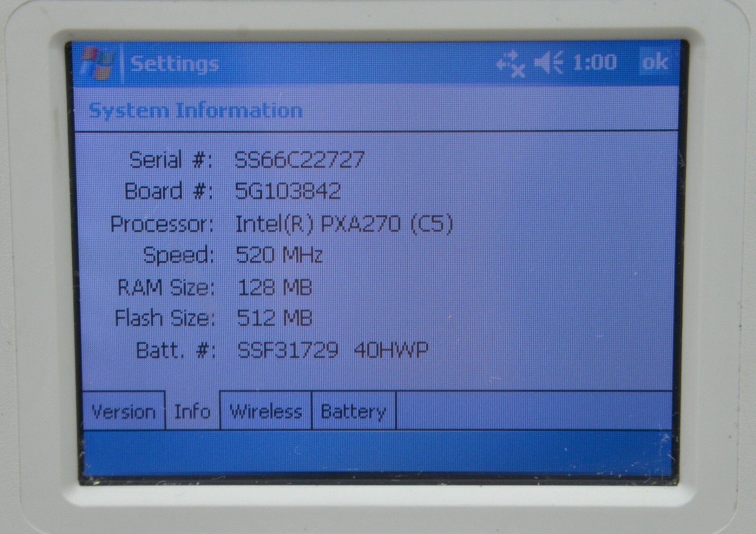Tap the Intel(R) PXA270 (C5) processor value
Screen dimensions: 756x534
pos(344,224)
